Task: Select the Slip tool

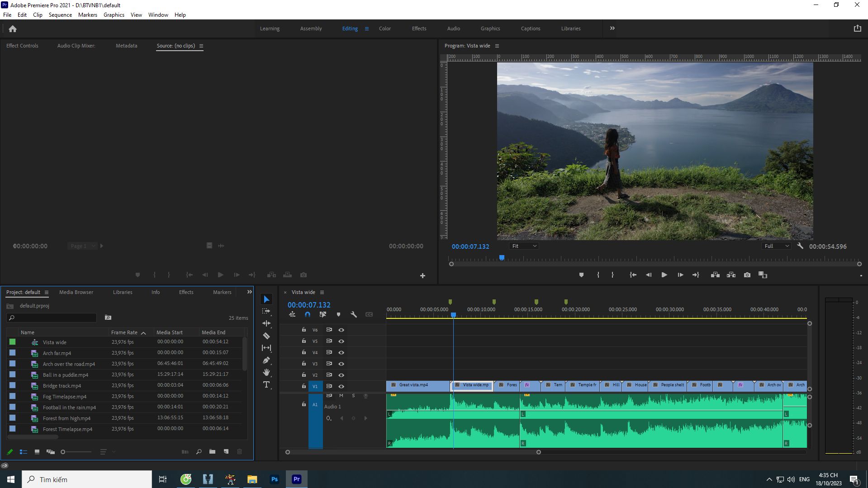Action: click(x=266, y=348)
